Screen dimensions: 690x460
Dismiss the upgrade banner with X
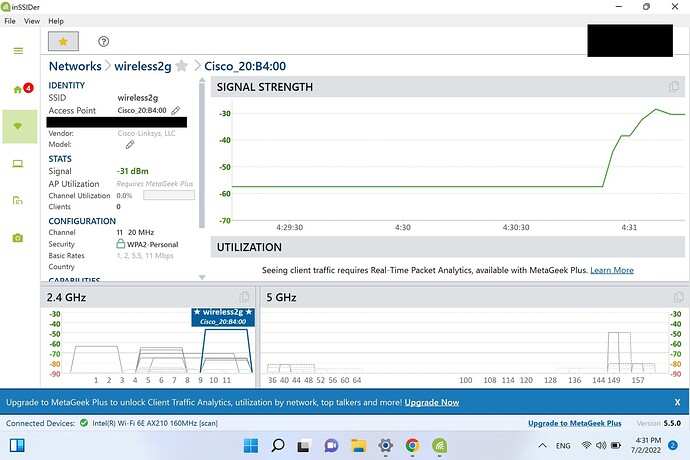click(677, 402)
